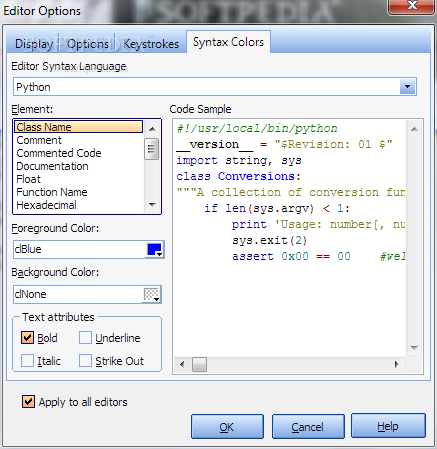Click the 'assert 0x00 == 00' line

(291, 256)
